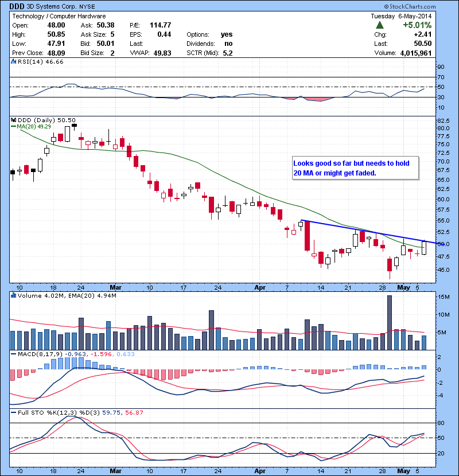459x476 pixels.
Task: Select the Prev Close value 48.09
Action: 56,53
